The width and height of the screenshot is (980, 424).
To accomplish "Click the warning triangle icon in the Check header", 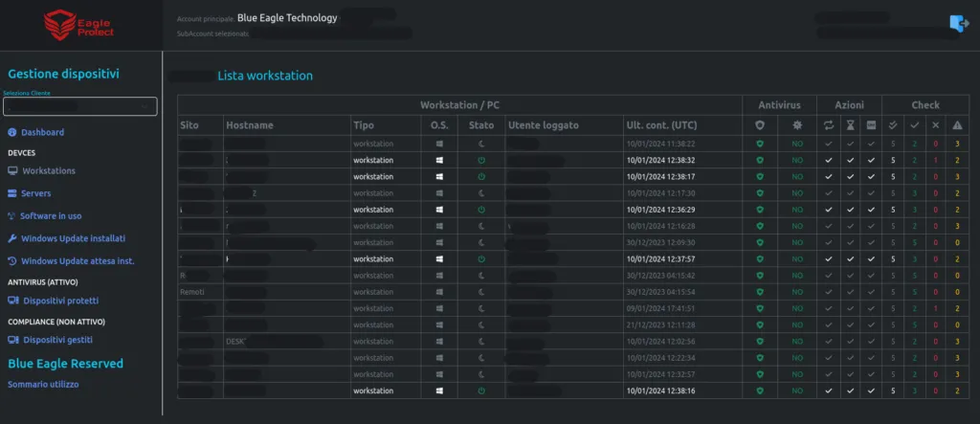I will pos(957,125).
